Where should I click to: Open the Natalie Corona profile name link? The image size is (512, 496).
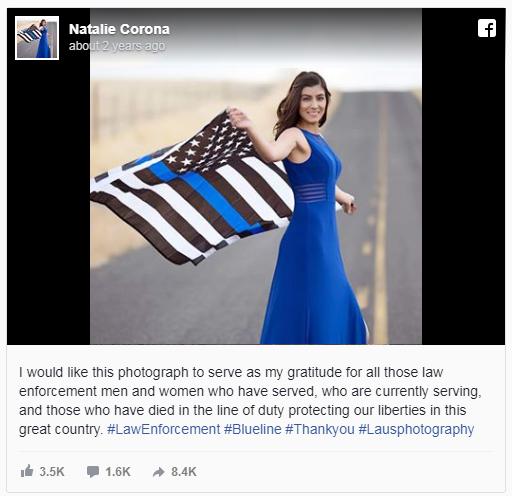click(x=119, y=29)
